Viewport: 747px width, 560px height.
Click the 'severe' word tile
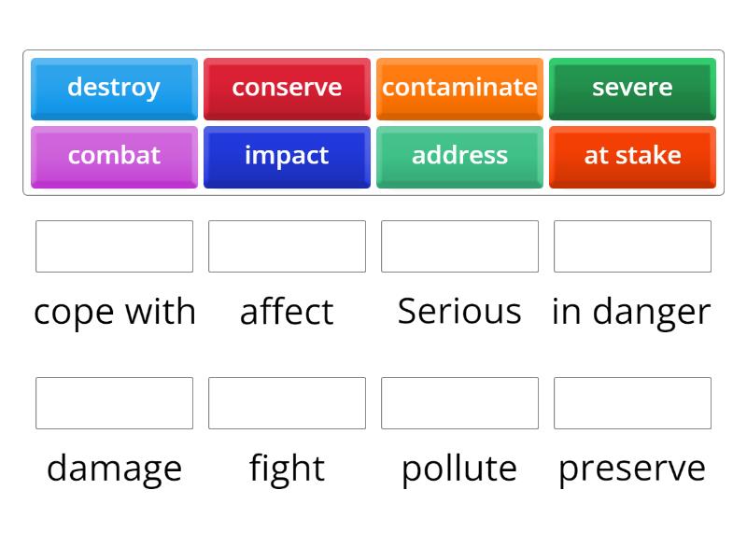[632, 88]
